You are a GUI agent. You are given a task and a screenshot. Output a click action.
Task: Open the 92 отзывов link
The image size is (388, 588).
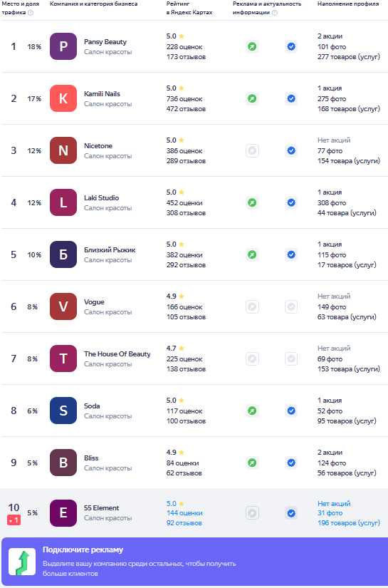pyautogui.click(x=184, y=523)
